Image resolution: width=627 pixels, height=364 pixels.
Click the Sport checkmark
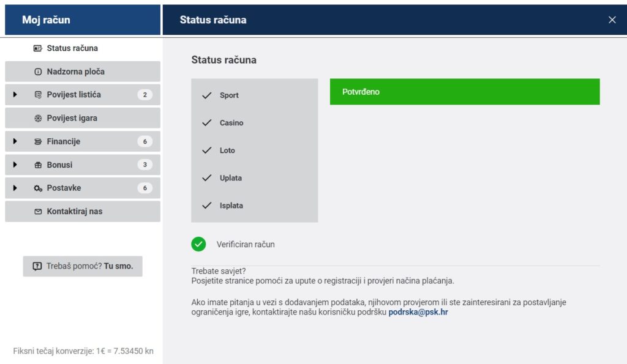pos(207,95)
